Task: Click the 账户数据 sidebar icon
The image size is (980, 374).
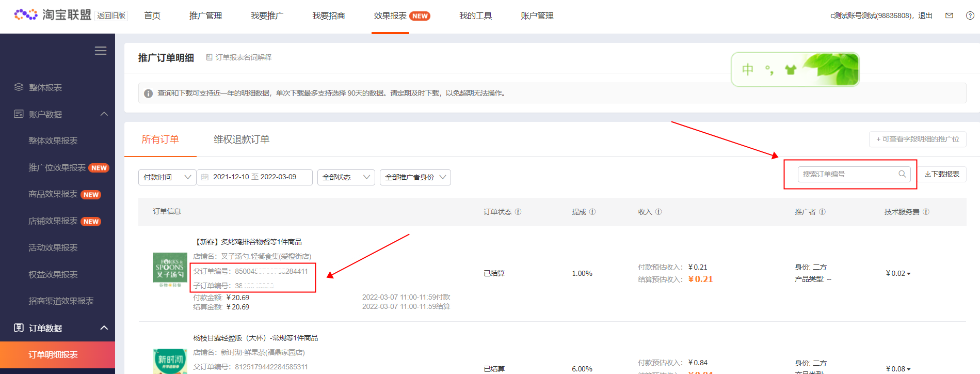Action: click(x=19, y=114)
